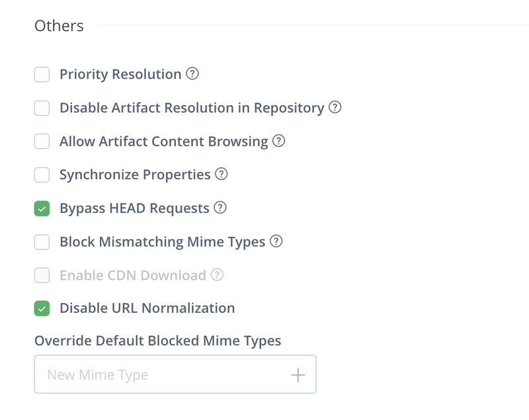Tick Allow Artifact Content Browsing checkbox
529x420 pixels.
click(42, 142)
